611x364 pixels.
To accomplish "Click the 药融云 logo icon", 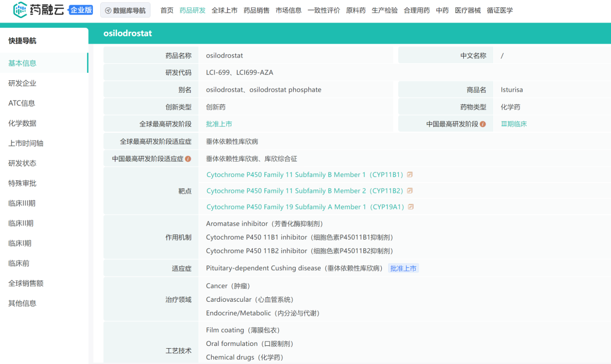I will tap(20, 10).
